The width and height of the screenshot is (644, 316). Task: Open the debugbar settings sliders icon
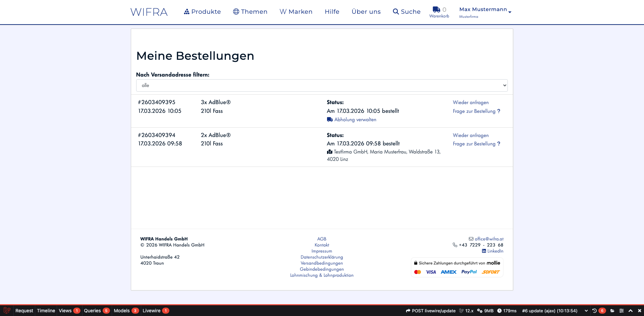tap(622, 311)
